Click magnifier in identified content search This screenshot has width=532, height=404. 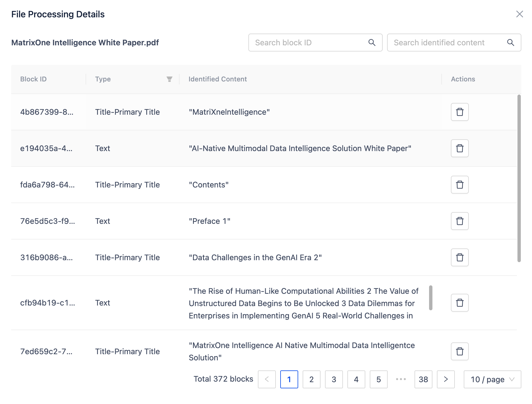[510, 43]
